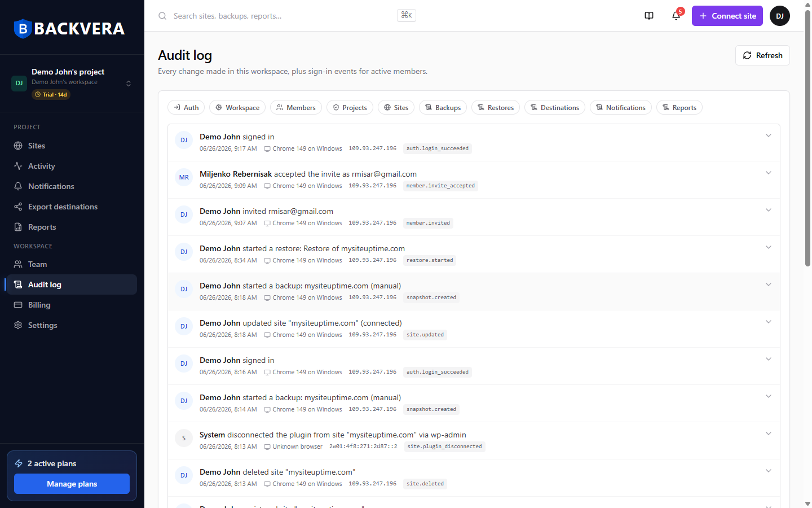The height and width of the screenshot is (508, 812).
Task: Go to the Activity page
Action: (72, 166)
